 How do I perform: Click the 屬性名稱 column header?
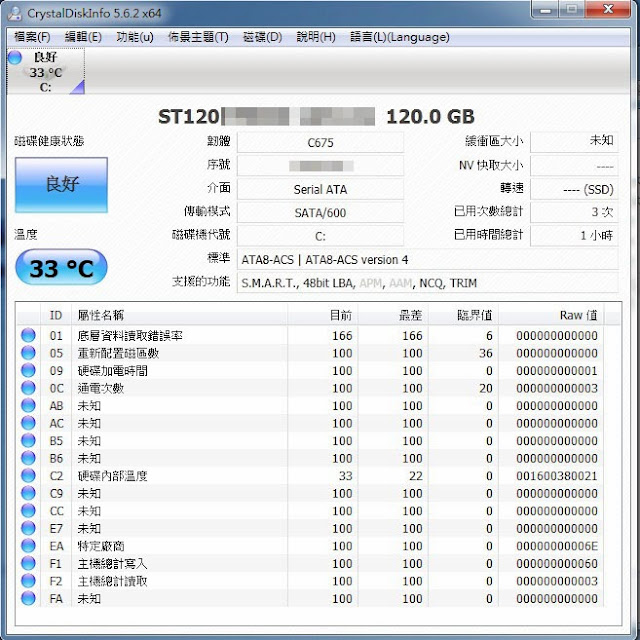click(179, 315)
